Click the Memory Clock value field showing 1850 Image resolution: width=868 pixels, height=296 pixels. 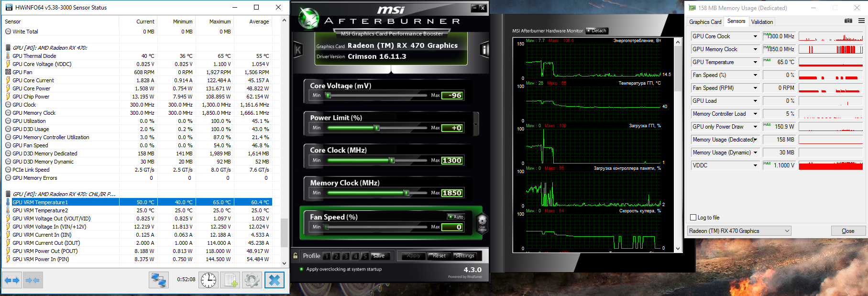point(452,193)
